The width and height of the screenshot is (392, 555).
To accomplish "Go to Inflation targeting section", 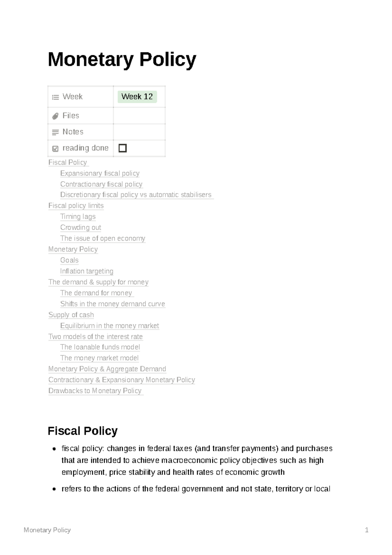I will pos(87,271).
